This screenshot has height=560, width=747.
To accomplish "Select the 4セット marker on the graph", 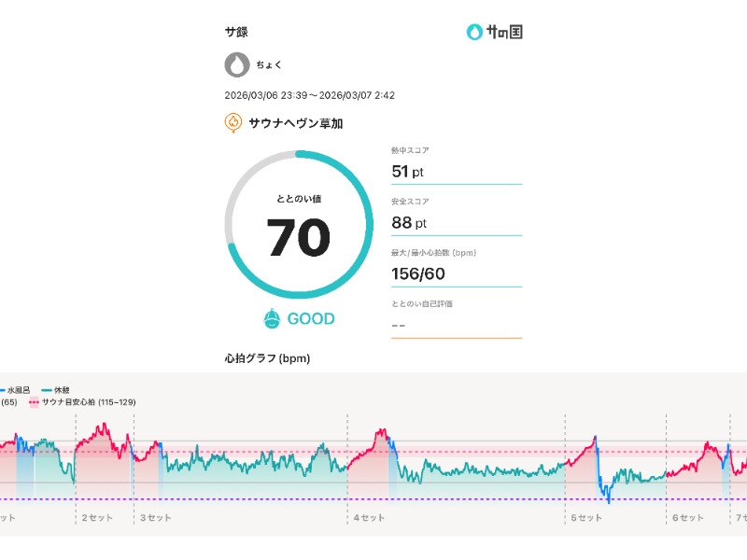I will (369, 517).
